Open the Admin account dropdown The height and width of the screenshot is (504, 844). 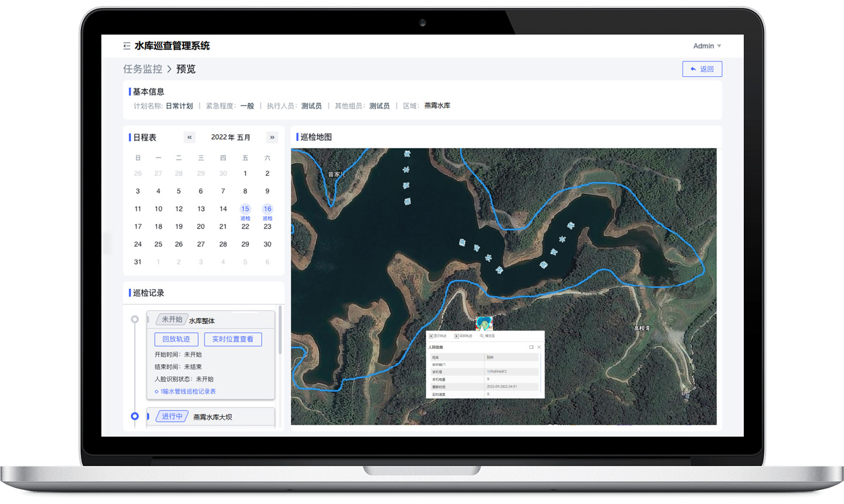click(x=706, y=46)
